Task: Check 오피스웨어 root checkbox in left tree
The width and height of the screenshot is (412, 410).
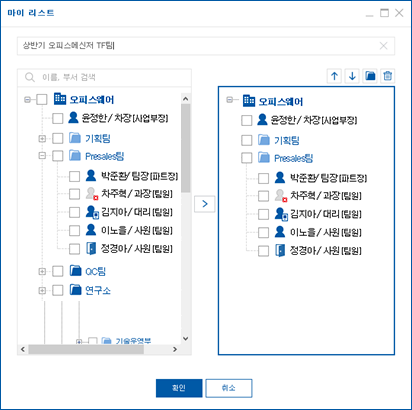Action: (x=42, y=99)
